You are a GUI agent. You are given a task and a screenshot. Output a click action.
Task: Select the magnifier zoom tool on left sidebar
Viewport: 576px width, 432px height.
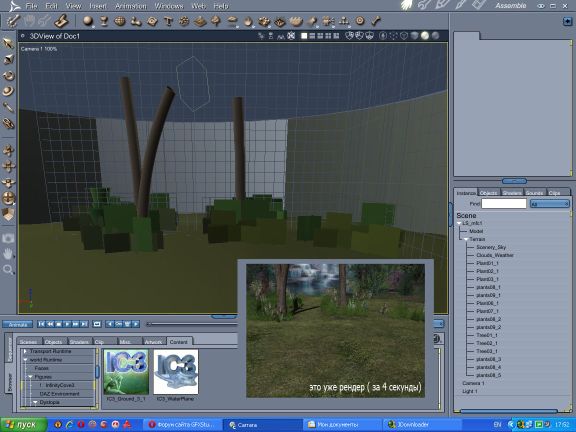tap(8, 270)
